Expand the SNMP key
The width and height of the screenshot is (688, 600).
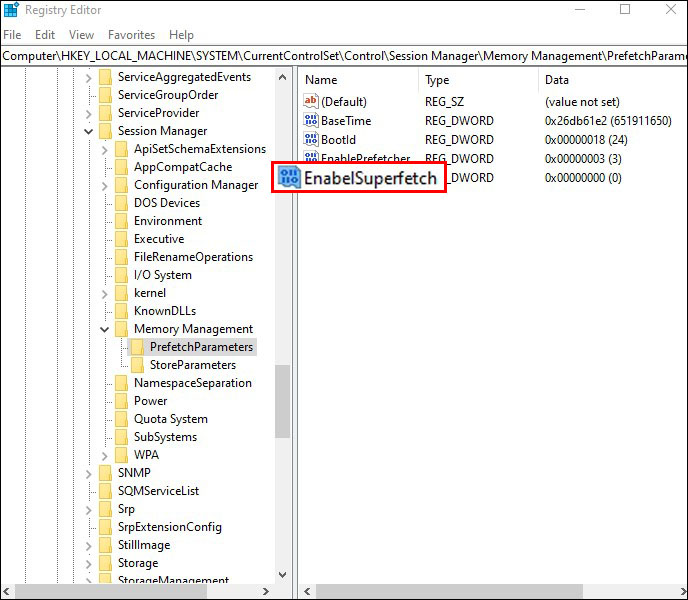click(x=89, y=474)
